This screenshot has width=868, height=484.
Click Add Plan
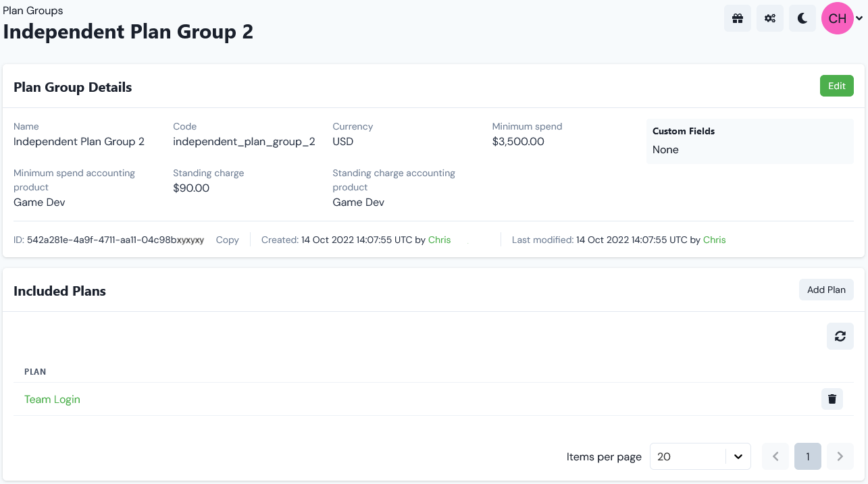826,289
